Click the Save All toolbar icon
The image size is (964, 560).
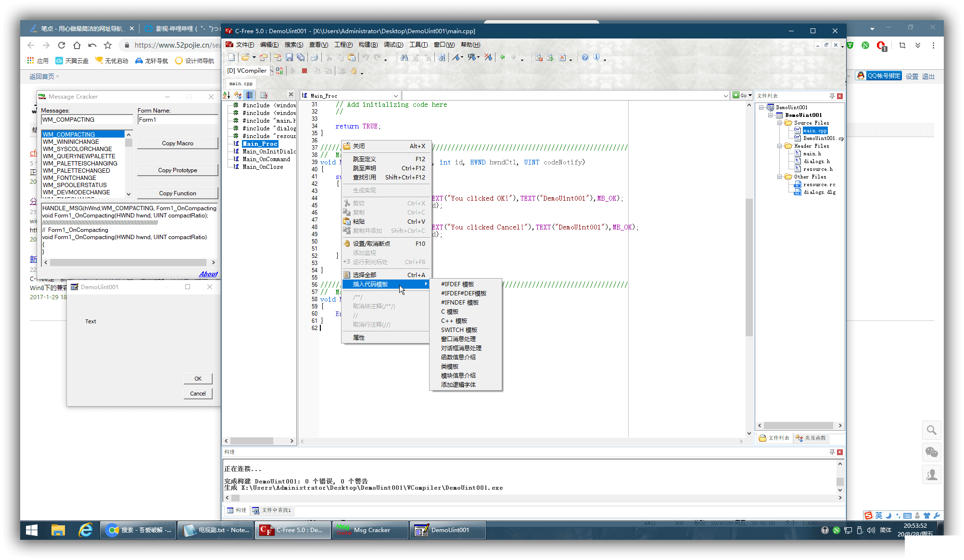tap(301, 58)
